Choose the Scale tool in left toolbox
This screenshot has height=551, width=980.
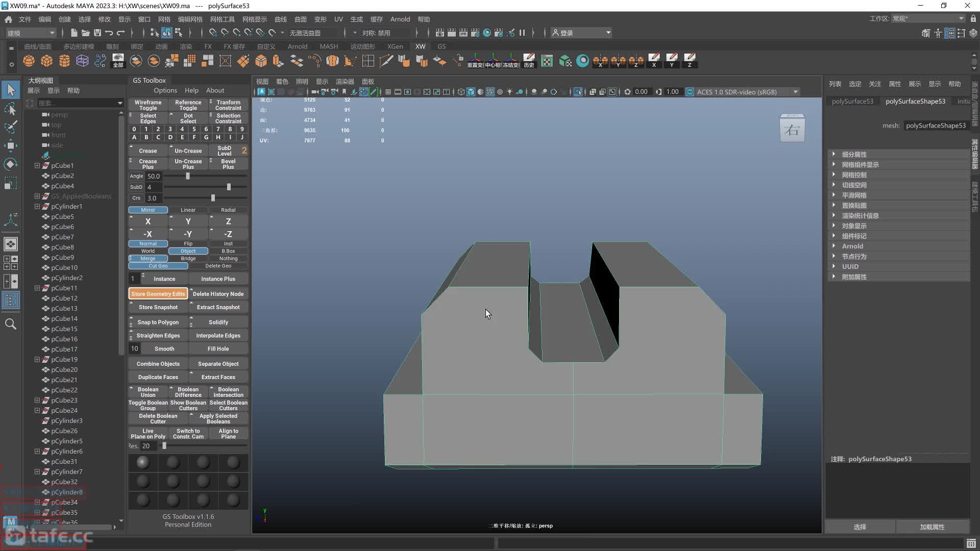tap(11, 183)
